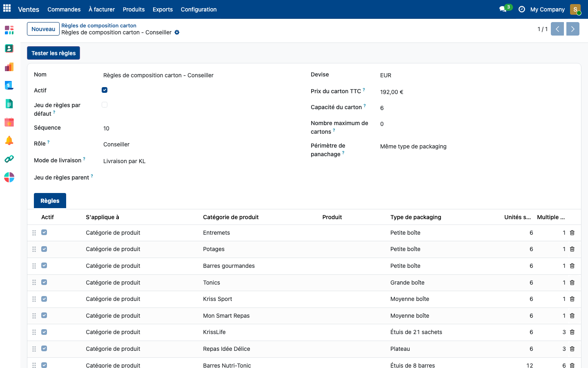Image resolution: width=588 pixels, height=368 pixels.
Task: Open the My Company switcher
Action: [547, 9]
